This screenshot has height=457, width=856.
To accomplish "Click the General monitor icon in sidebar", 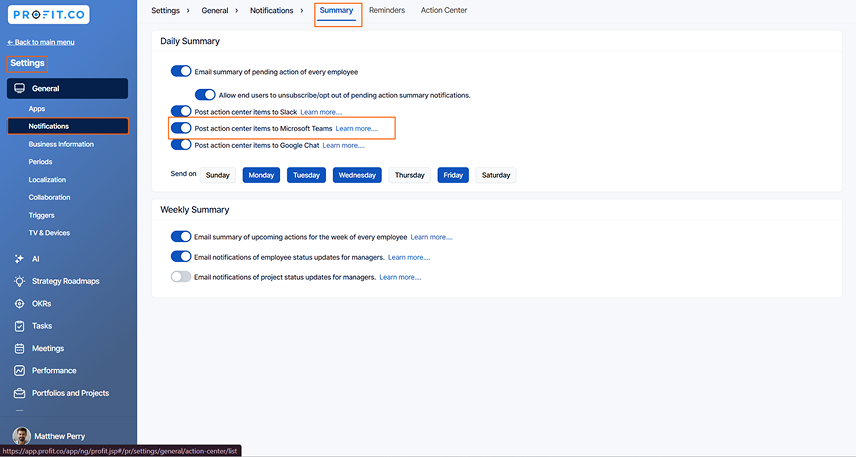I will pos(20,88).
